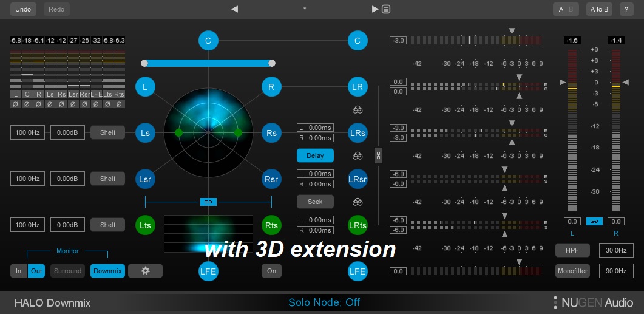
Task: Click the left green dot on the surround scope
Action: (178, 133)
